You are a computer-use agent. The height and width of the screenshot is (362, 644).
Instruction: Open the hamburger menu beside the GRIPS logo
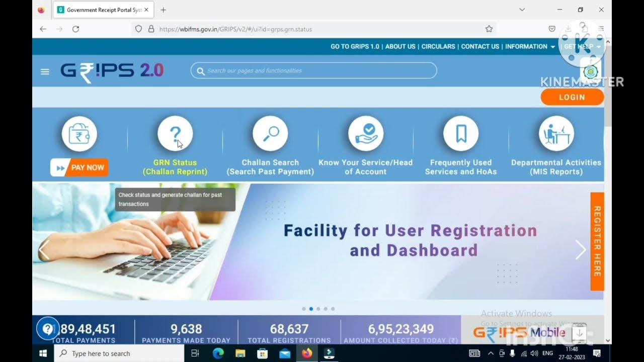(45, 71)
